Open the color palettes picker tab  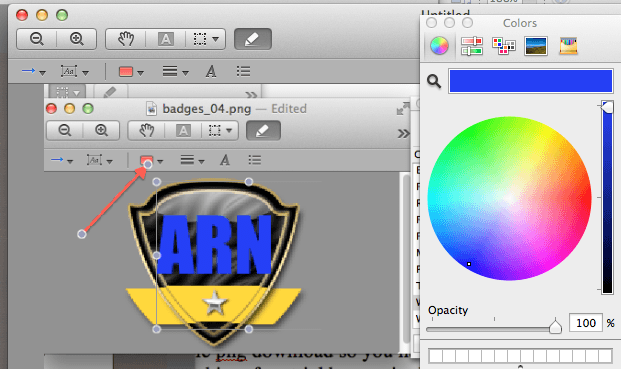coord(503,46)
